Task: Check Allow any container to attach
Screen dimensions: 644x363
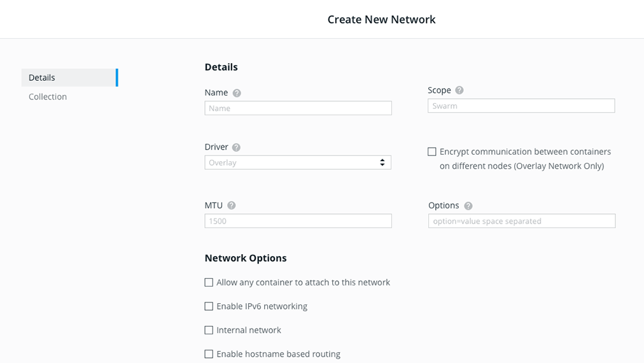Action: [x=209, y=282]
